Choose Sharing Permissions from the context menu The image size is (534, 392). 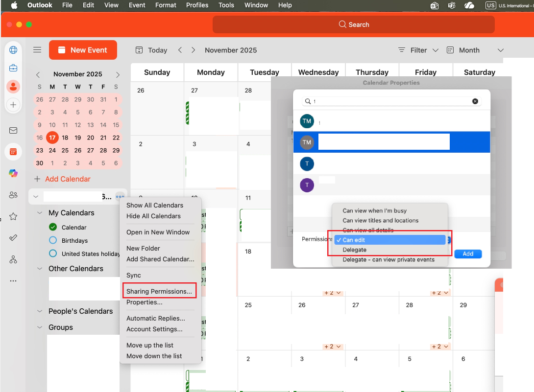pyautogui.click(x=159, y=291)
